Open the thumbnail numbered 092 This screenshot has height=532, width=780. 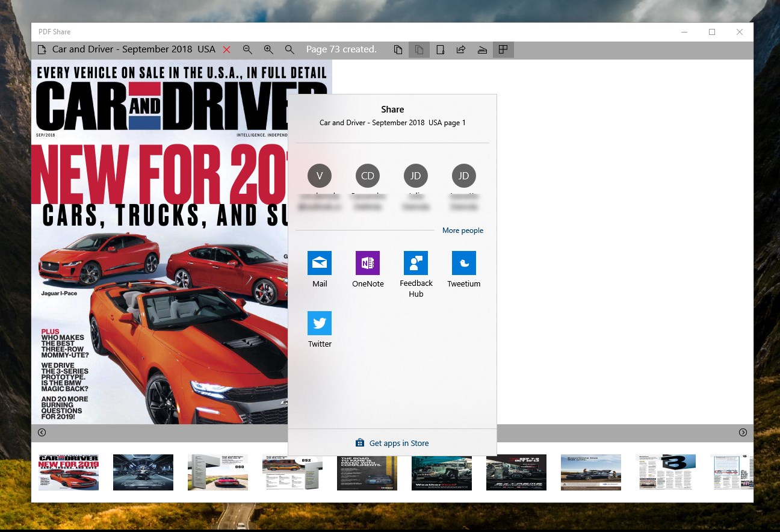click(292, 472)
